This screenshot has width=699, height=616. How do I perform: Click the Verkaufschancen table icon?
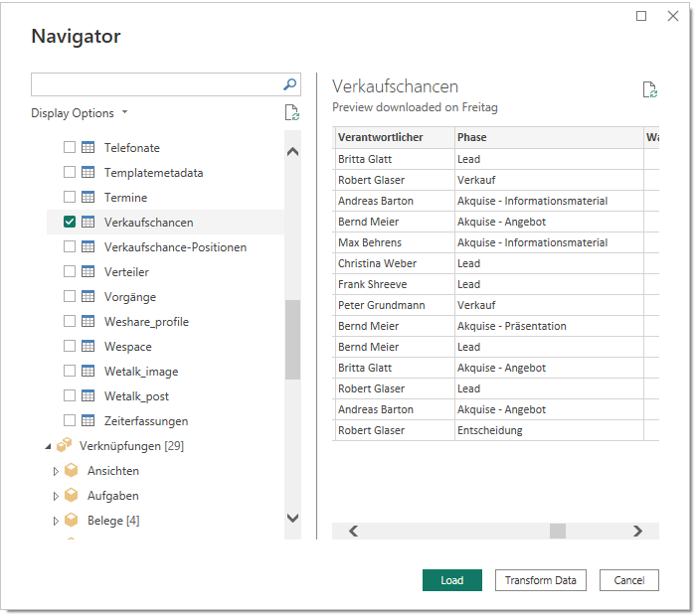88,222
